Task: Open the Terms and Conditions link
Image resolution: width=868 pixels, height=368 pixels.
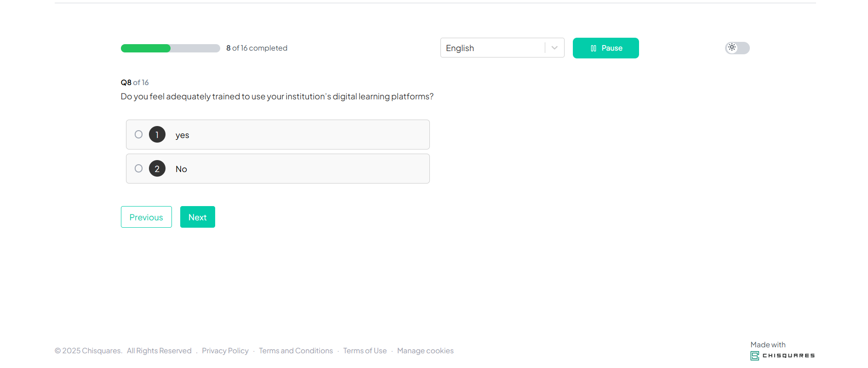Action: pos(296,351)
